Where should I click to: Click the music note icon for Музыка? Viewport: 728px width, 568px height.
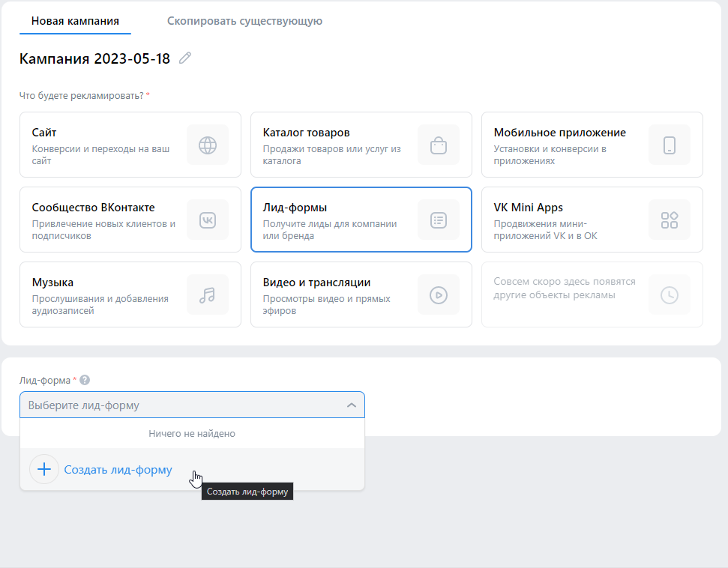[x=208, y=295]
